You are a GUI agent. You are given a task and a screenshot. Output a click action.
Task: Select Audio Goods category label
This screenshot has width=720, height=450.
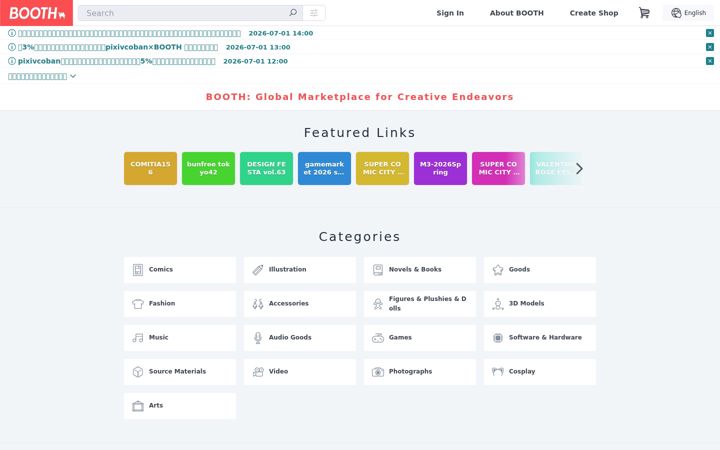click(290, 338)
